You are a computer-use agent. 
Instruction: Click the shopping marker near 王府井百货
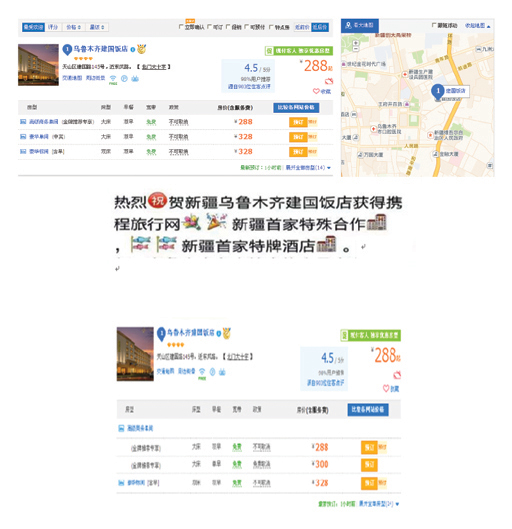[x=407, y=104]
